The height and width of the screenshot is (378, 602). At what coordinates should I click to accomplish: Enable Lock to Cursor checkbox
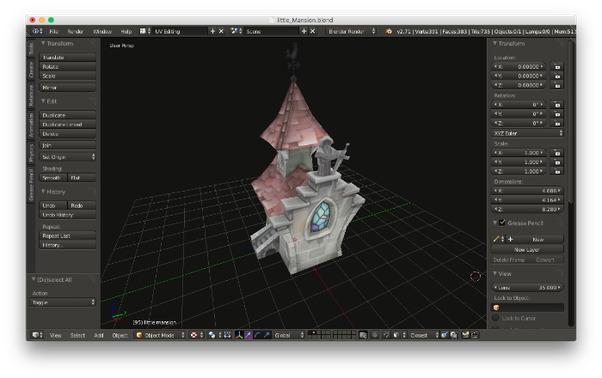[x=496, y=318]
